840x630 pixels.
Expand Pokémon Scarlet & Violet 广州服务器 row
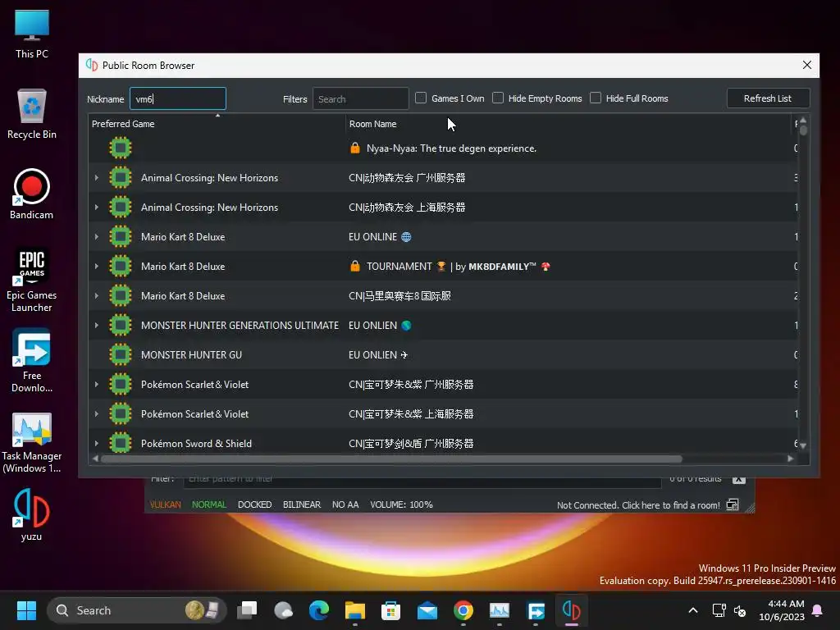(97, 384)
